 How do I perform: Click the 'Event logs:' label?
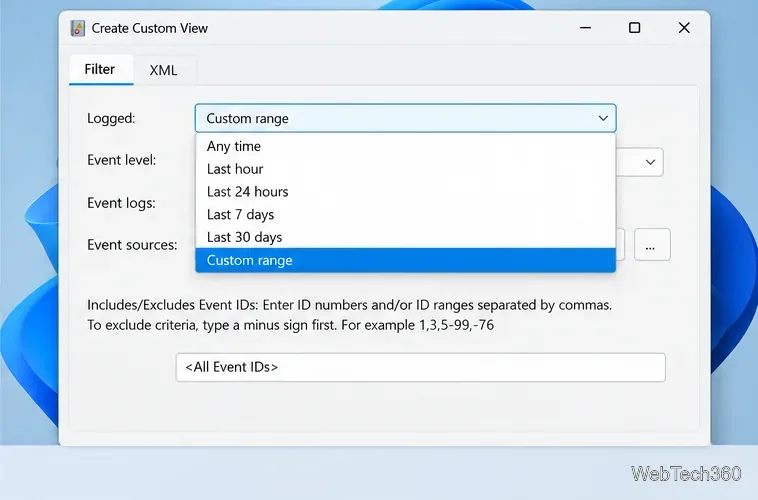pyautogui.click(x=121, y=203)
